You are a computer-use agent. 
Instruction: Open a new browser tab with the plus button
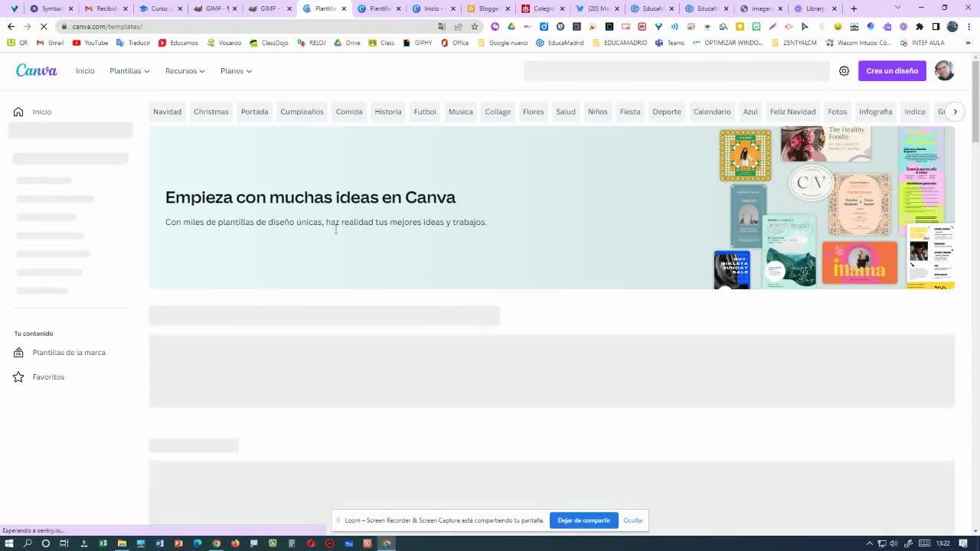854,8
